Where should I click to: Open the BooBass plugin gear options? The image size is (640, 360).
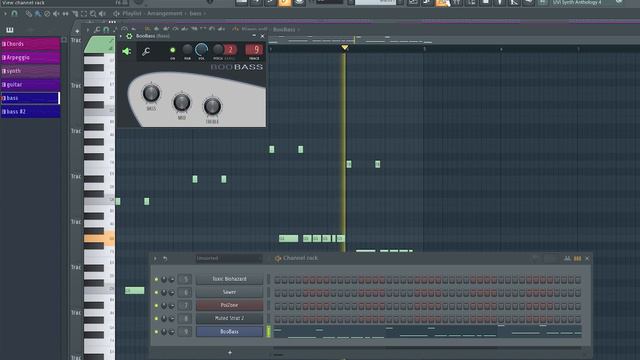pyautogui.click(x=129, y=36)
